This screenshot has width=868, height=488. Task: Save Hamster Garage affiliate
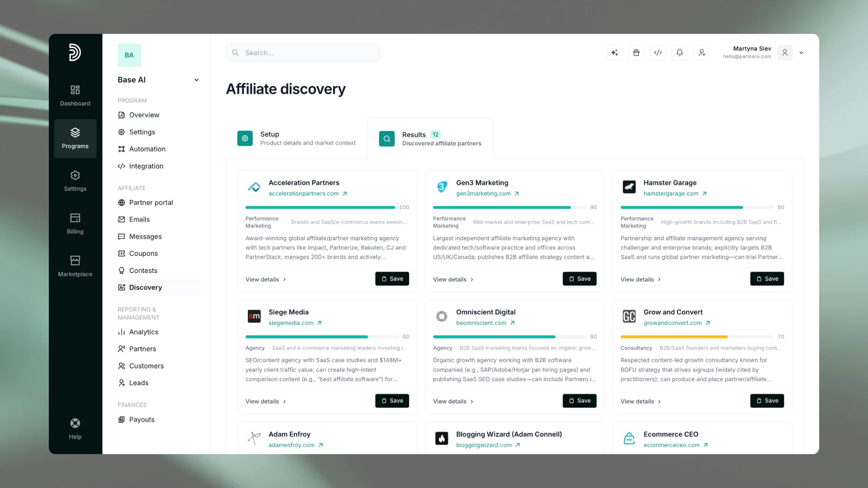(767, 279)
